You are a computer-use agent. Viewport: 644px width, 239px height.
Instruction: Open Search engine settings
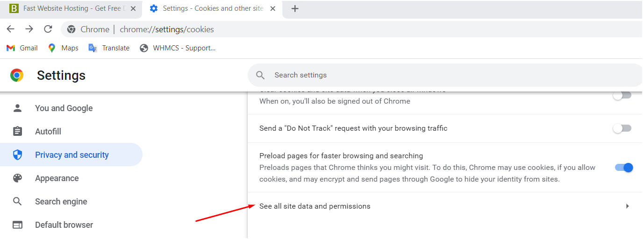(x=61, y=202)
